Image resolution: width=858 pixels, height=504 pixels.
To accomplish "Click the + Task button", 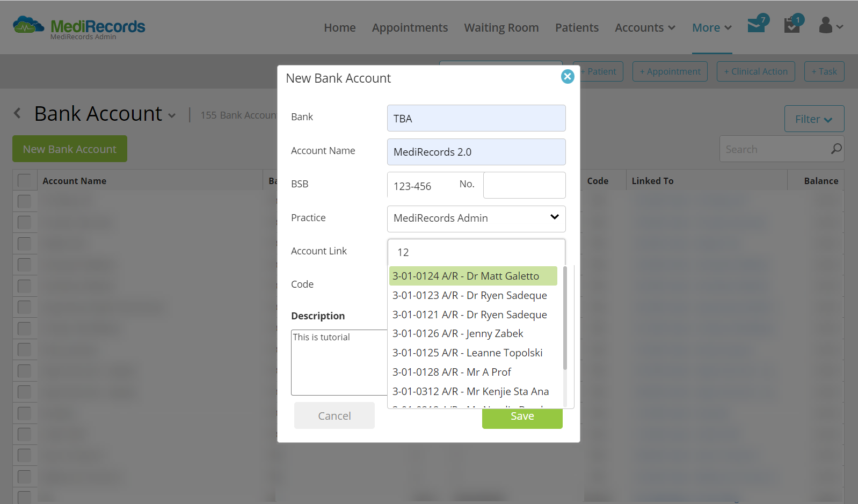I will coord(824,71).
